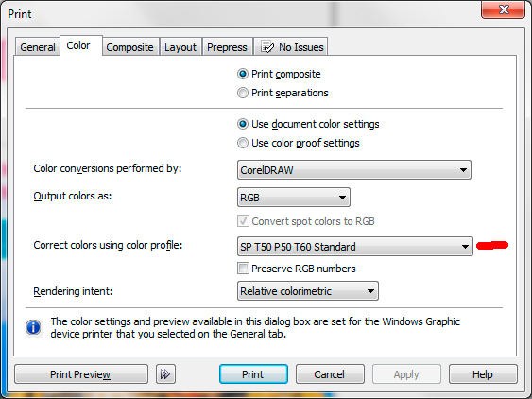Open the Color conversions performed by dropdown

[x=354, y=170]
